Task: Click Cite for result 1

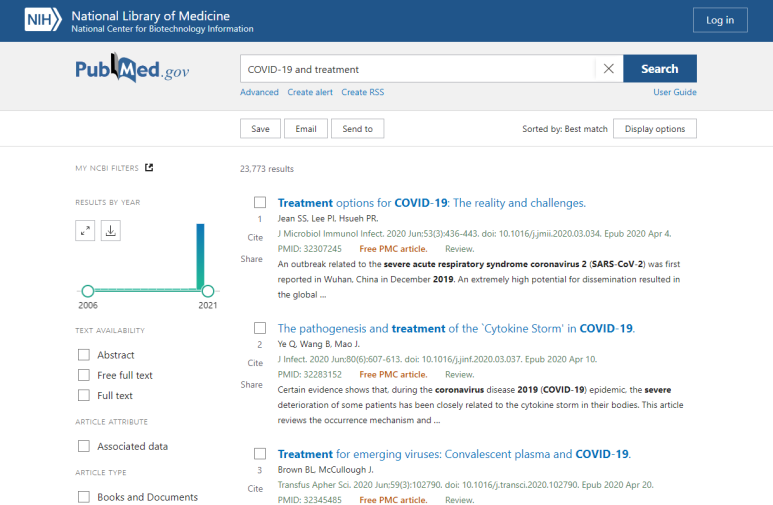Action: point(255,237)
